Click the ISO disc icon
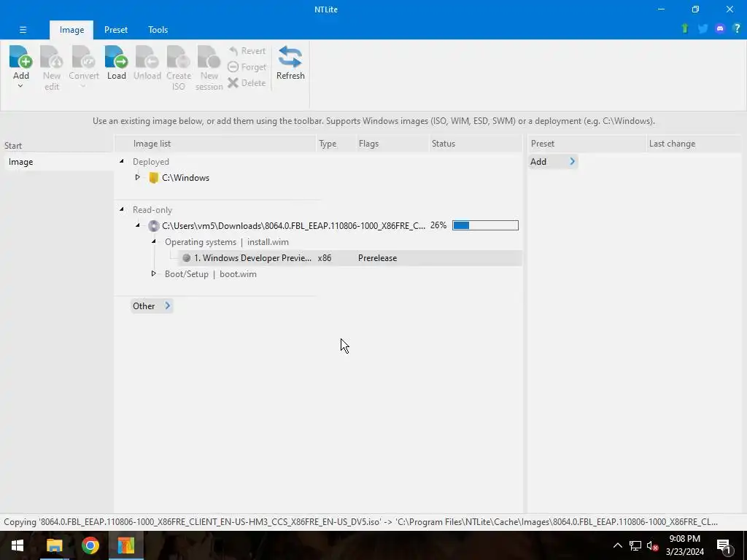The height and width of the screenshot is (560, 747). (x=153, y=226)
